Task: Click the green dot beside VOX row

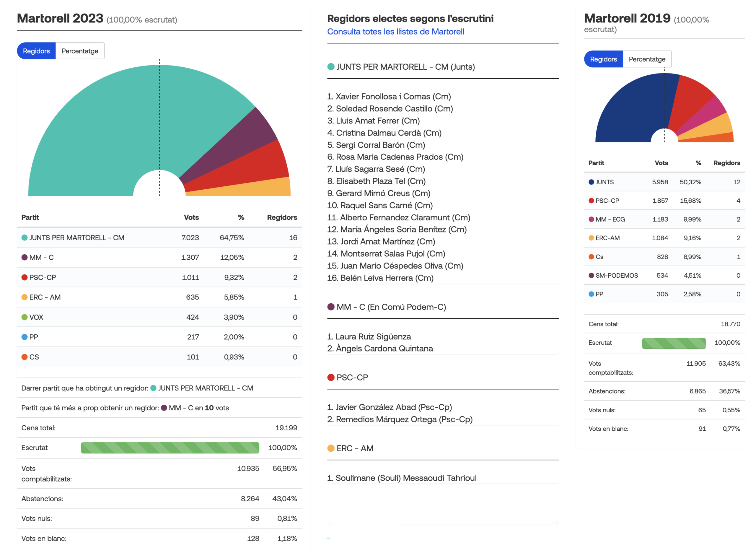Action: tap(24, 317)
